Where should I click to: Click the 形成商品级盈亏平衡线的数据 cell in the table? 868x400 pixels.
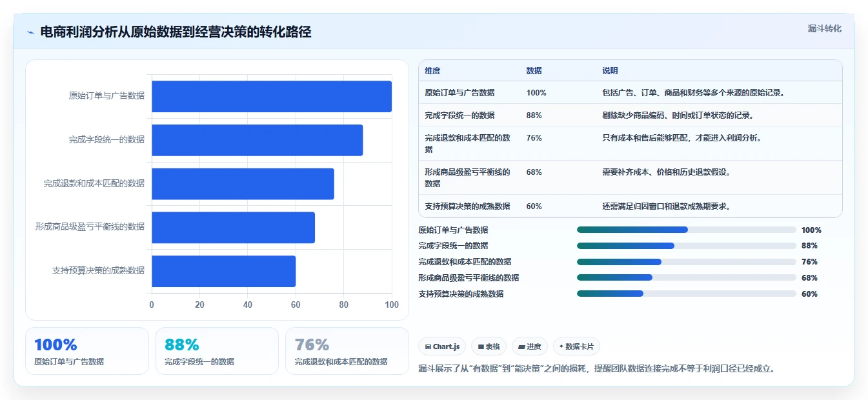click(x=469, y=177)
